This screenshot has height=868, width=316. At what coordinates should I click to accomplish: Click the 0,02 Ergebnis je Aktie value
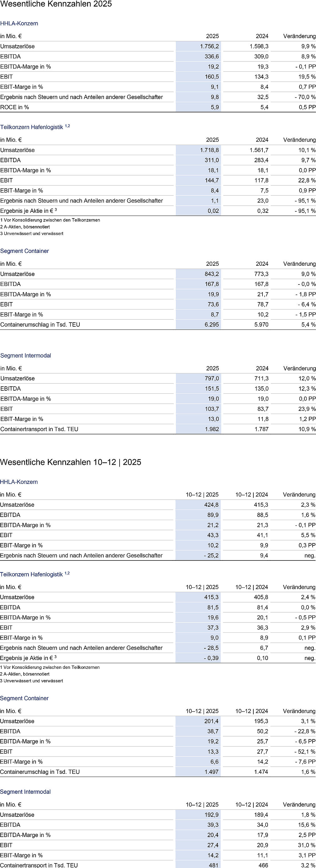click(x=213, y=211)
